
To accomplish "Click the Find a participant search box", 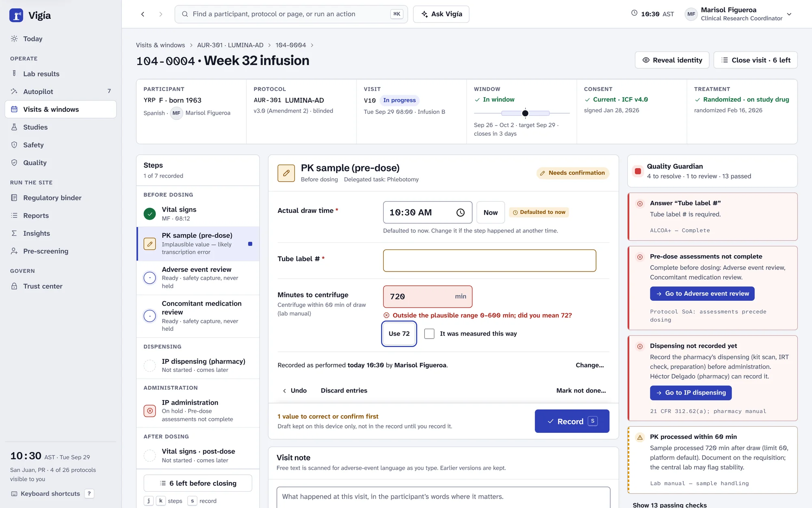I will 291,14.
